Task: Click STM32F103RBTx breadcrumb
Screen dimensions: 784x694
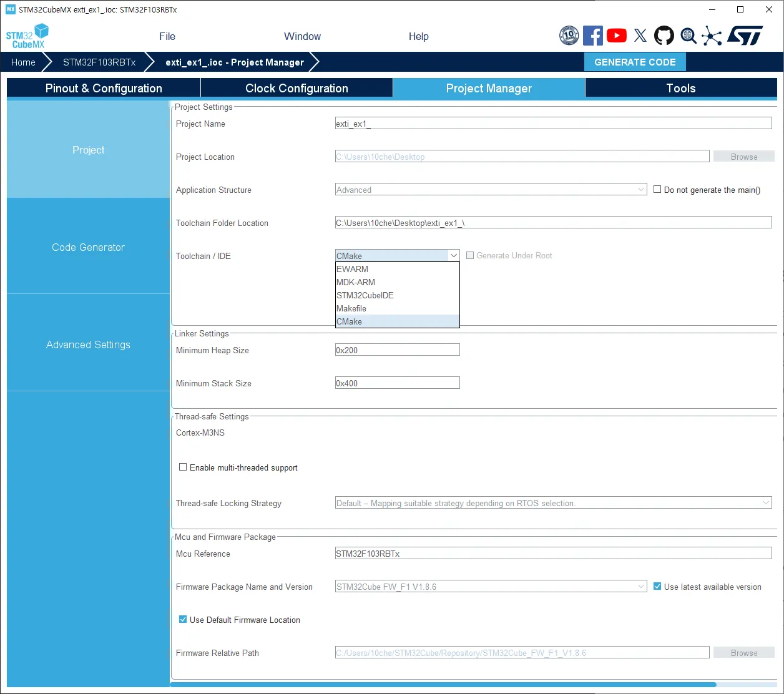Action: point(99,62)
